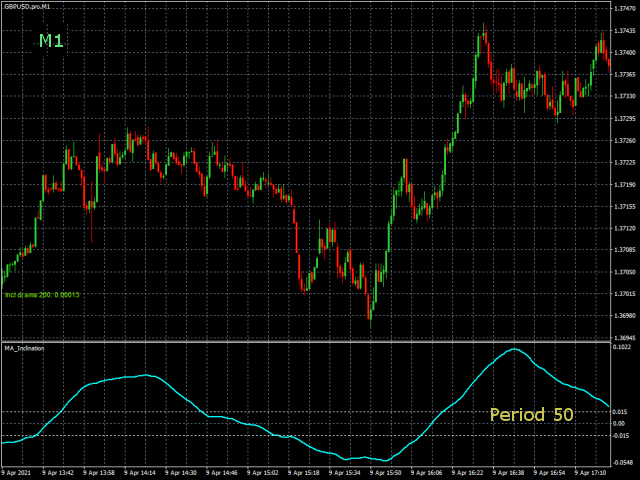Screen dimensions: 640x480
Task: Select the '9 Apr 14:14' time label
Action: coord(140,473)
